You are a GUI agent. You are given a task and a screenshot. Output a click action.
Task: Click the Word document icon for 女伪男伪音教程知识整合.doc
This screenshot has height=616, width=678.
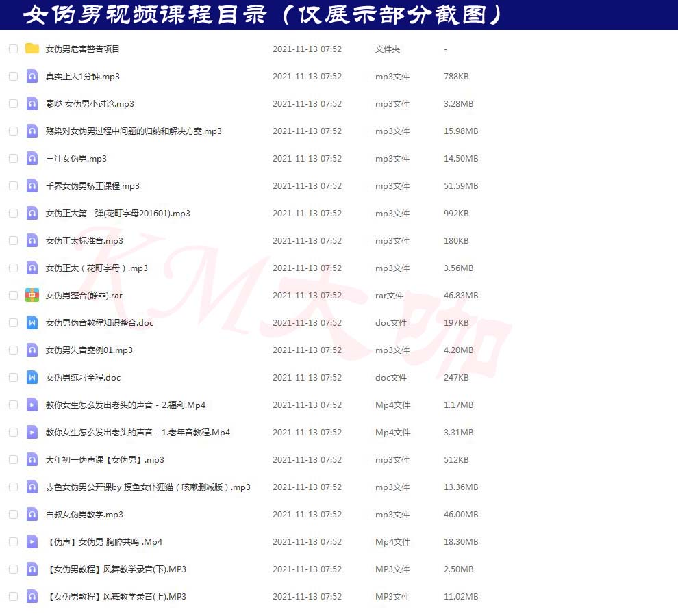[32, 322]
